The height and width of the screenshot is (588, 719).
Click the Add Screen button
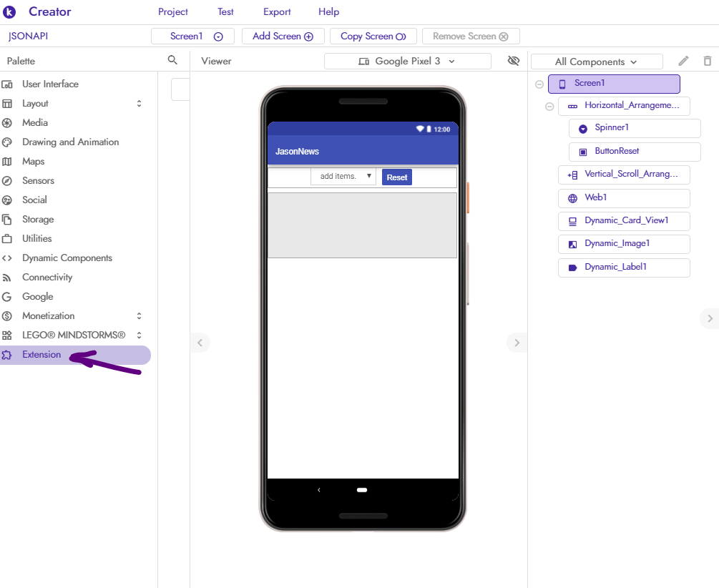283,36
